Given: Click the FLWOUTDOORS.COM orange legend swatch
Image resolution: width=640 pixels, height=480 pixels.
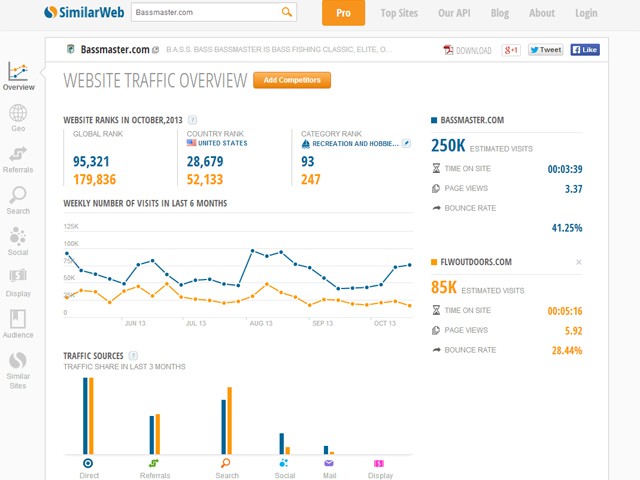Looking at the screenshot, I should pyautogui.click(x=434, y=262).
